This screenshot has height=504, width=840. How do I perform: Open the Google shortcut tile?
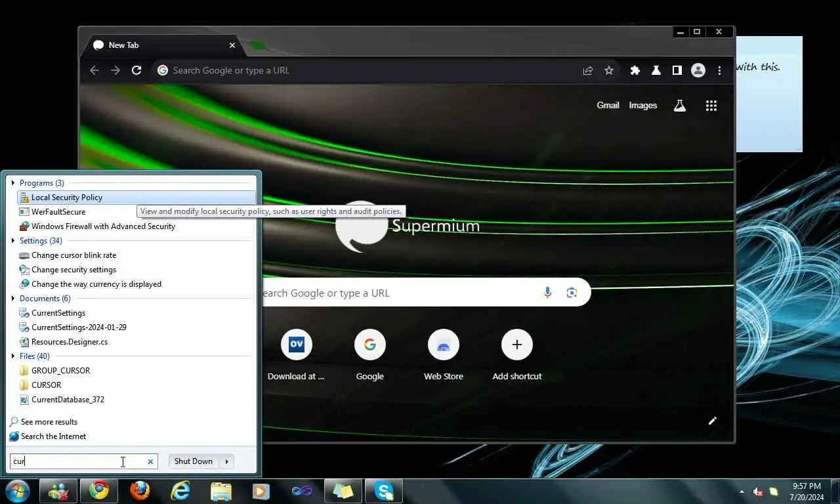pyautogui.click(x=369, y=355)
